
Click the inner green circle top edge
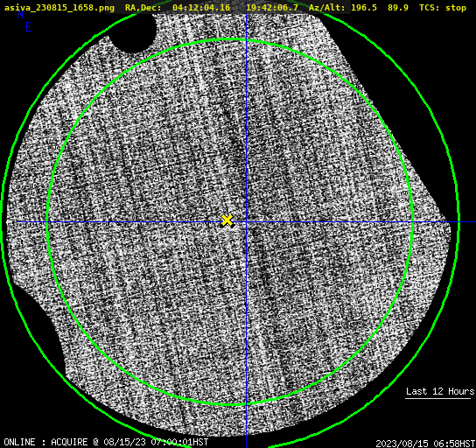point(230,39)
